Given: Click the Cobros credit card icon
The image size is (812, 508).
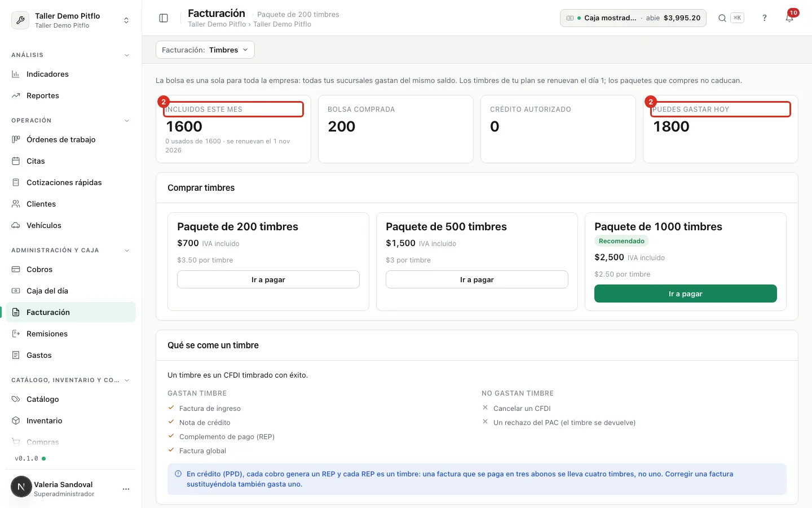Looking at the screenshot, I should [x=16, y=269].
